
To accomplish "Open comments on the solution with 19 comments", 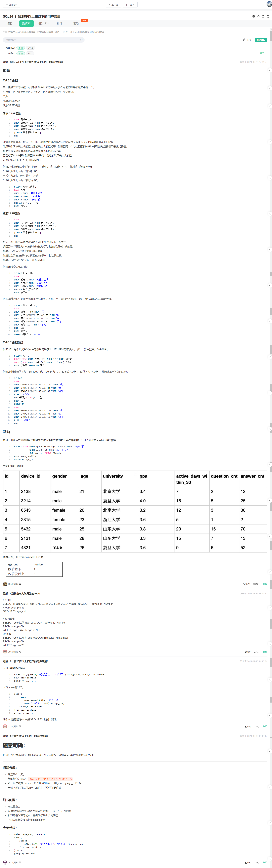I will point(256,584).
